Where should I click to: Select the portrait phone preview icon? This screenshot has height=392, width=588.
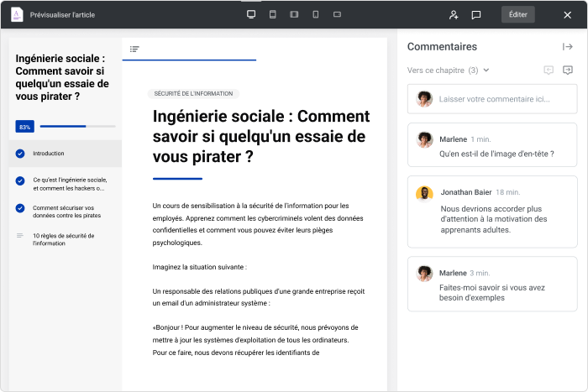316,14
